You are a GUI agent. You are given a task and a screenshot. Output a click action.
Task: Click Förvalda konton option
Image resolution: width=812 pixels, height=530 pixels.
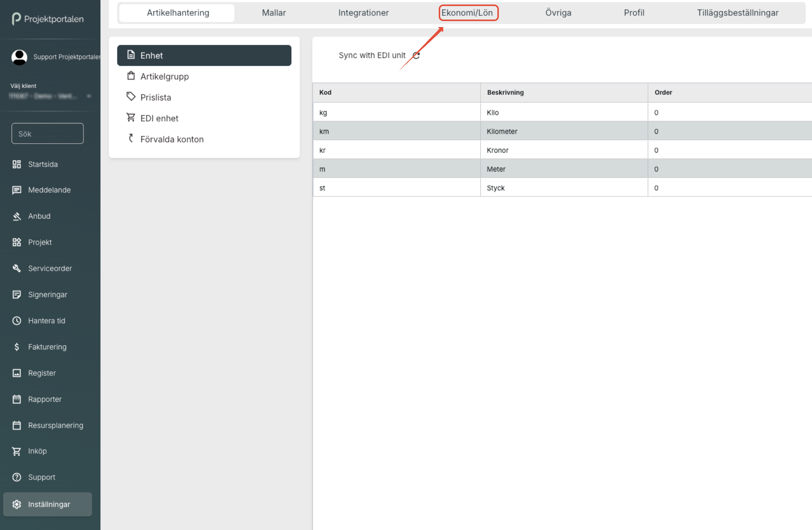[x=171, y=139]
